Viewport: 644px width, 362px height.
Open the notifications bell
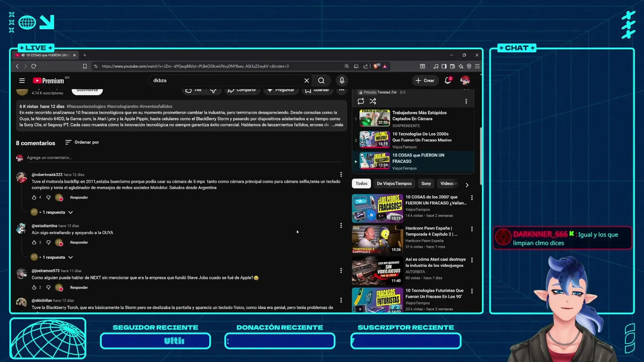click(447, 80)
